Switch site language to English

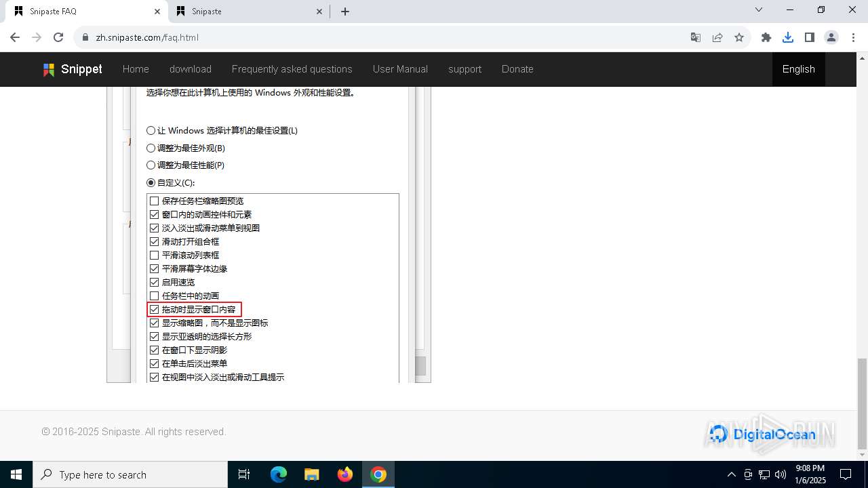point(799,69)
